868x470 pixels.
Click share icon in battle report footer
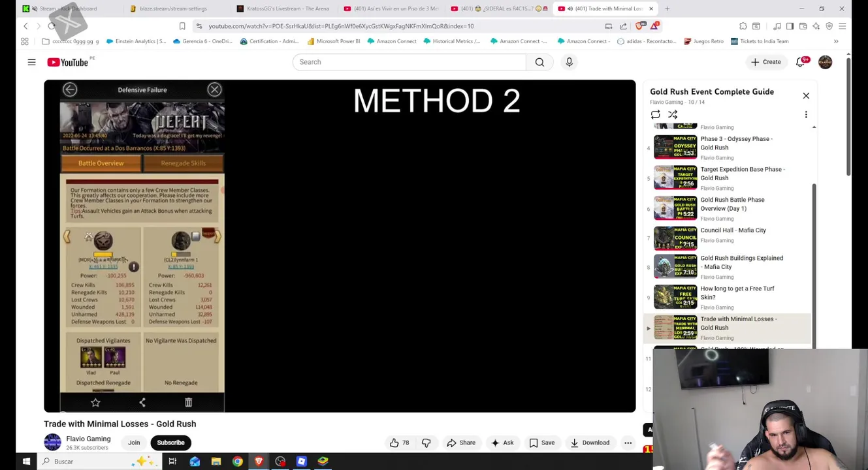[142, 403]
